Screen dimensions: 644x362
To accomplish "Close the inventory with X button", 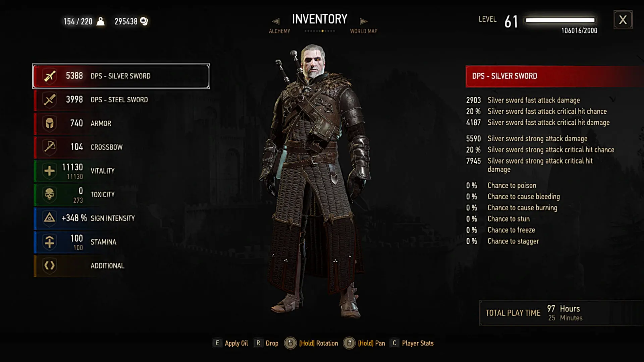I will click(623, 20).
